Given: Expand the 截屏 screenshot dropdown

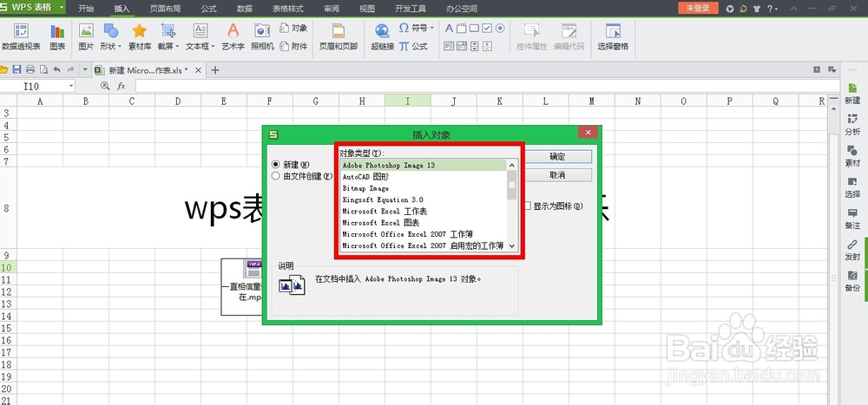Looking at the screenshot, I should point(177,47).
